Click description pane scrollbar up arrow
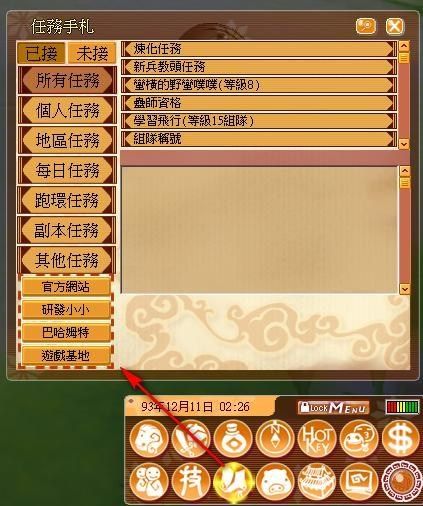This screenshot has height=506, width=423. (405, 171)
